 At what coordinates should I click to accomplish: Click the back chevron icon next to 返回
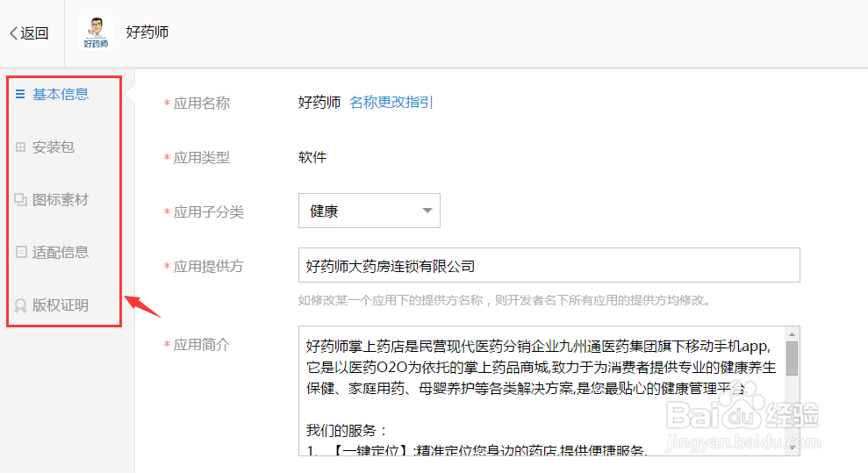pos(13,33)
